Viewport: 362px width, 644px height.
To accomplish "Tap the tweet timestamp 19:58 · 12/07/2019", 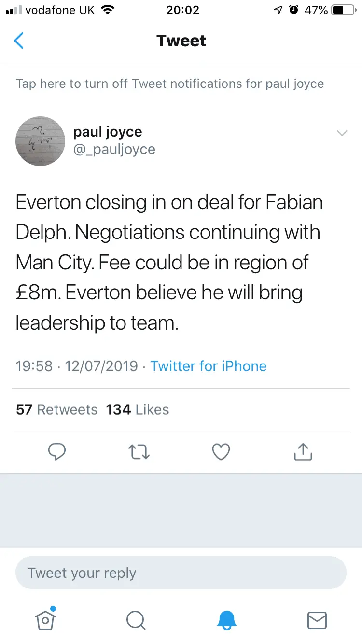I will click(x=77, y=366).
